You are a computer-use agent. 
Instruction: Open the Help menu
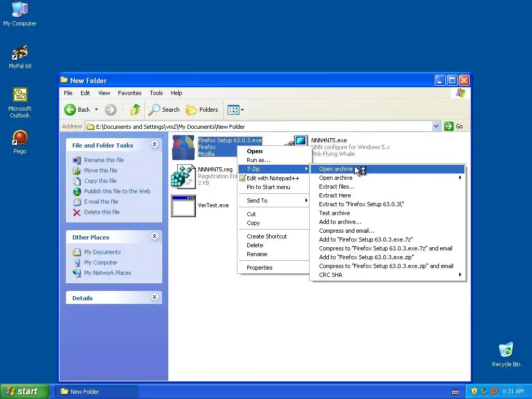point(177,93)
